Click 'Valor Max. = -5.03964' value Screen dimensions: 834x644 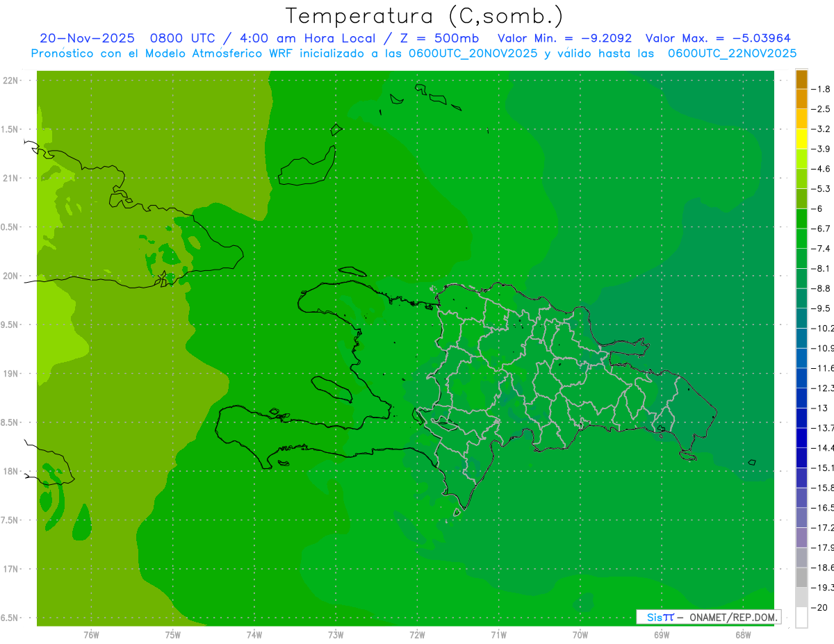click(718, 38)
